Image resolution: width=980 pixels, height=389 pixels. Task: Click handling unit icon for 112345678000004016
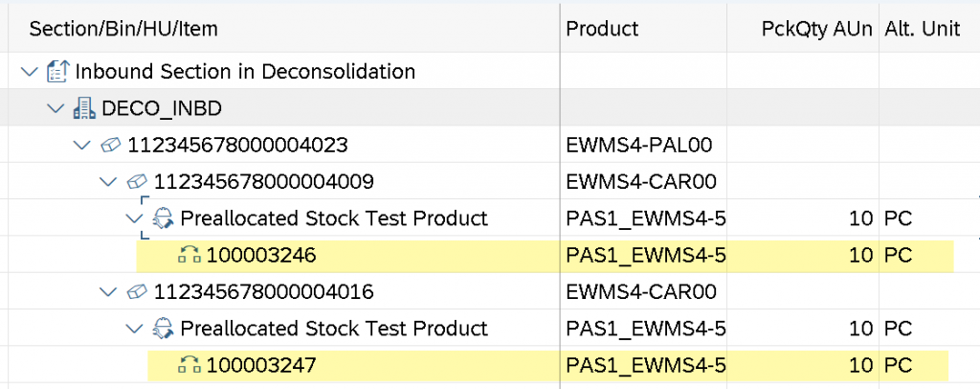pyautogui.click(x=139, y=292)
